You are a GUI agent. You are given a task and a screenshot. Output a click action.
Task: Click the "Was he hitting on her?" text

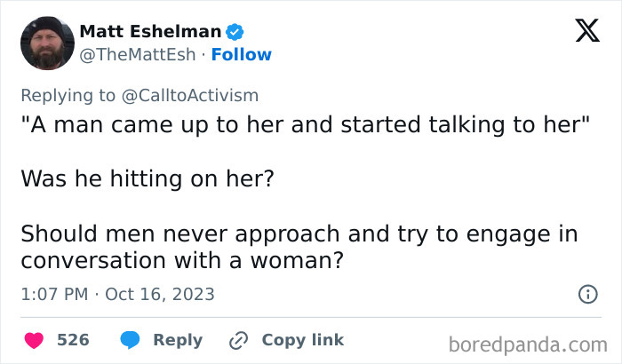pyautogui.click(x=147, y=178)
